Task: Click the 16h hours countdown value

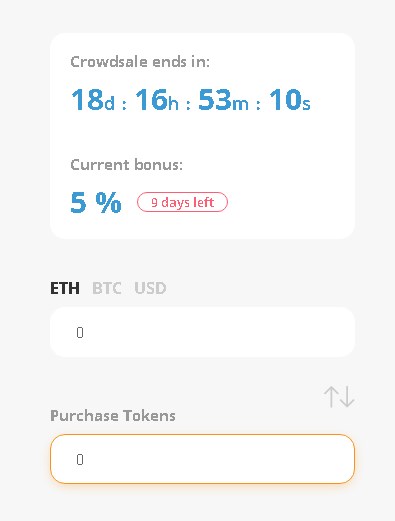Action: 157,99
